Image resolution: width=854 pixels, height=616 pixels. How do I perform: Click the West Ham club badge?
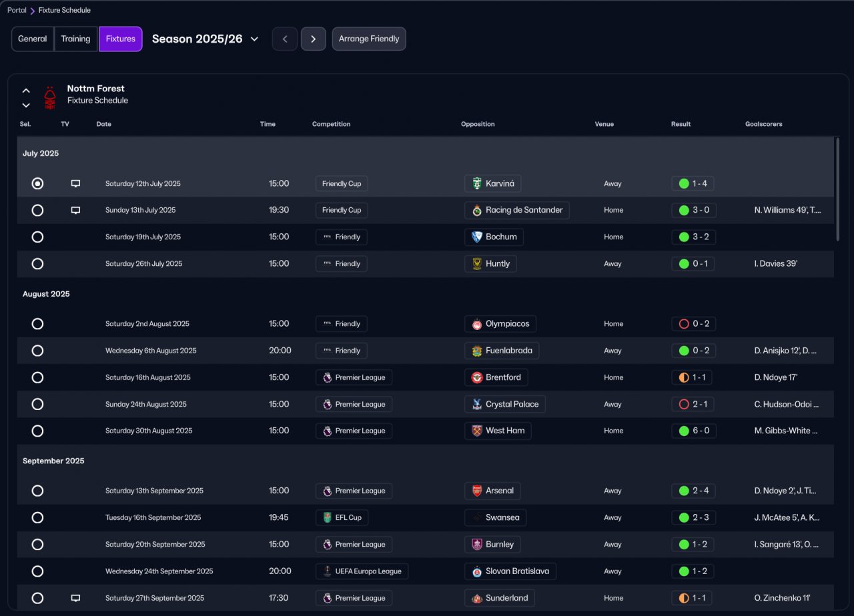pyautogui.click(x=476, y=431)
